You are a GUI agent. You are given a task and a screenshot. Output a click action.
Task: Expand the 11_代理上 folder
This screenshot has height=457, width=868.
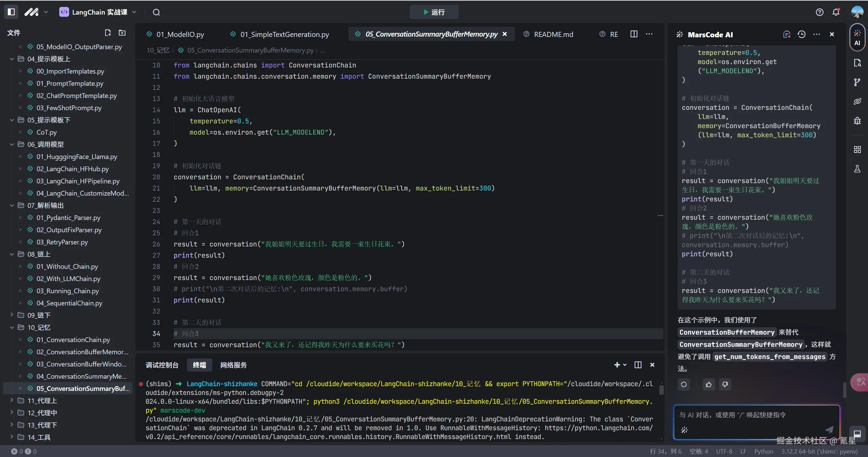[42, 401]
